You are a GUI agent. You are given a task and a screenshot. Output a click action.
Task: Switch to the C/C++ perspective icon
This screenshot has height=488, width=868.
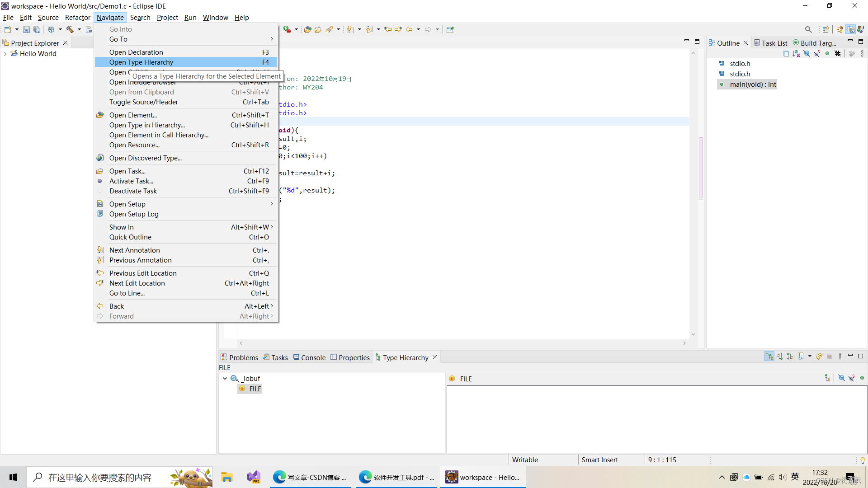coord(851,29)
